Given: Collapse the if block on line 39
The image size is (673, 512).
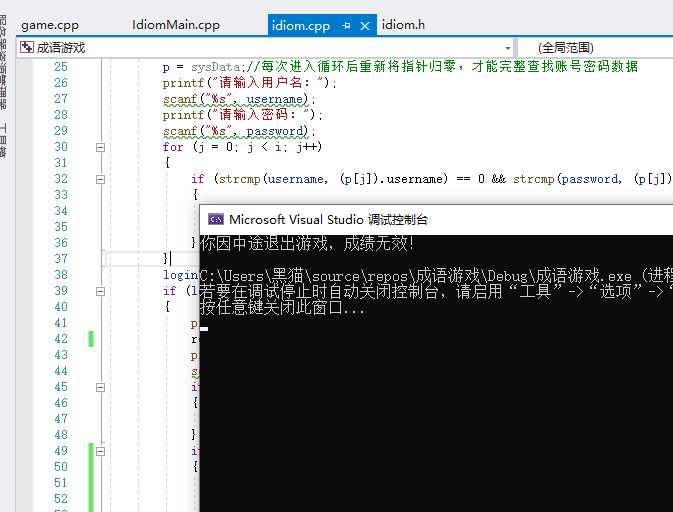Looking at the screenshot, I should 100,291.
